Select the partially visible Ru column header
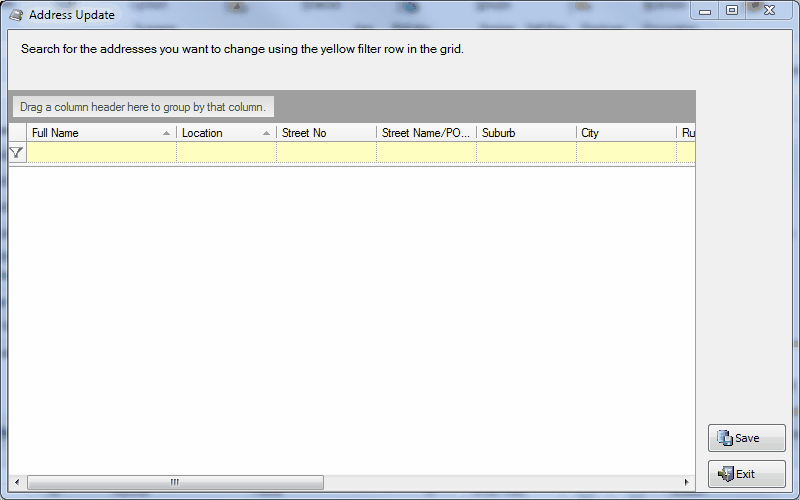The image size is (800, 500). pyautogui.click(x=686, y=133)
